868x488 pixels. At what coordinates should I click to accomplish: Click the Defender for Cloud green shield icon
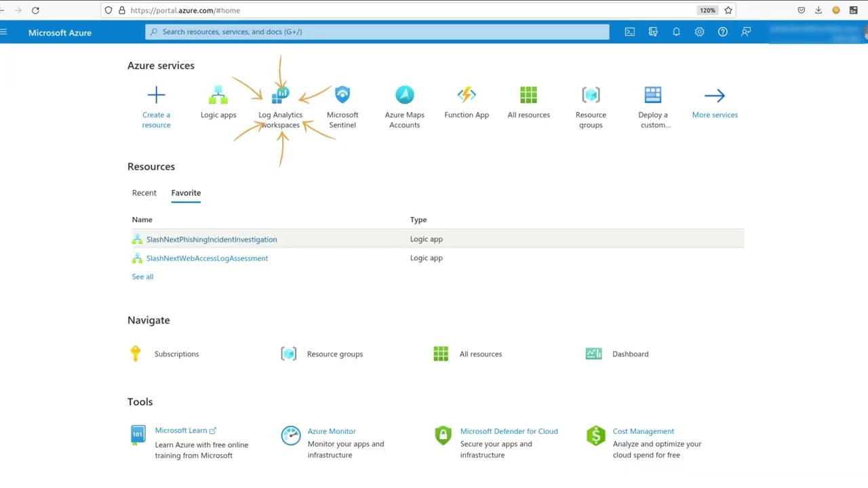443,435
